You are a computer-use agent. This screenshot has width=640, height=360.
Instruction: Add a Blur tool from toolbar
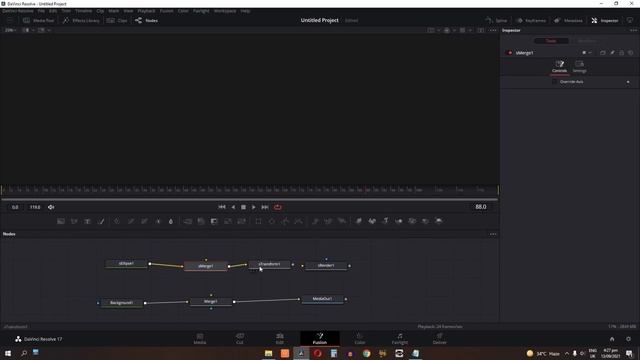tap(171, 221)
